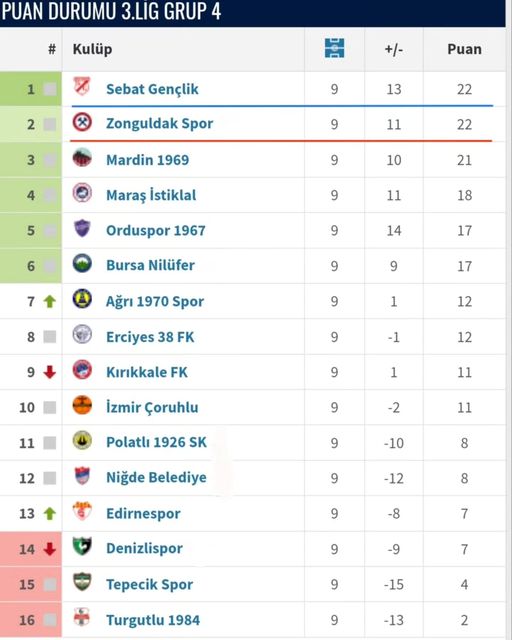Open the Tepecik Spor team link

(149, 584)
